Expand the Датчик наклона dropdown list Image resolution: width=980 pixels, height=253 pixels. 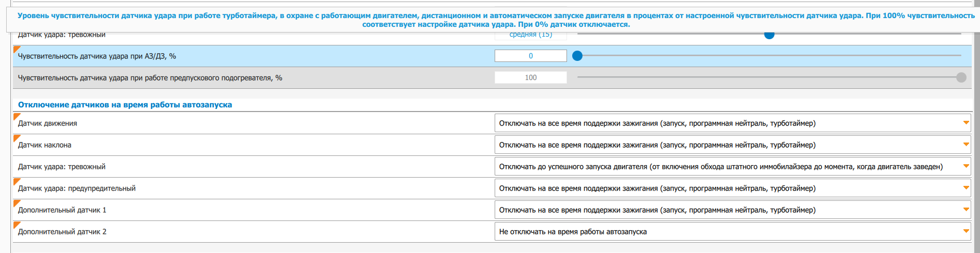(732, 145)
